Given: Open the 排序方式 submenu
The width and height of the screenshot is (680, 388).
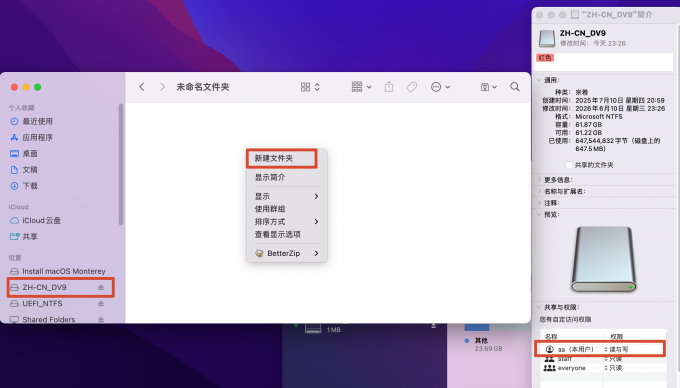Looking at the screenshot, I should 287,222.
